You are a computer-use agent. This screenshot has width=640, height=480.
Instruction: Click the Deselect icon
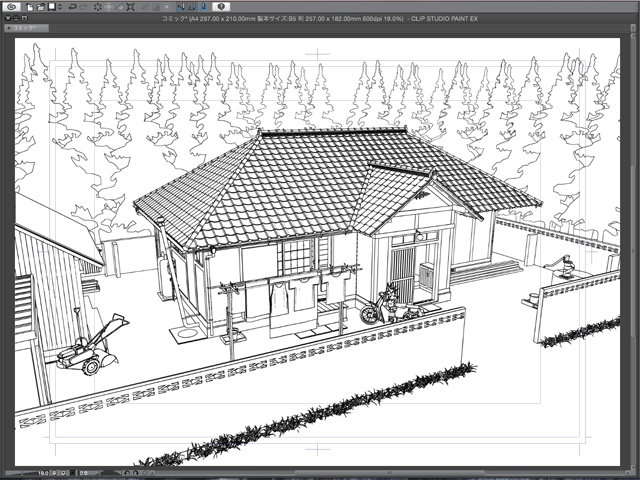(145, 7)
